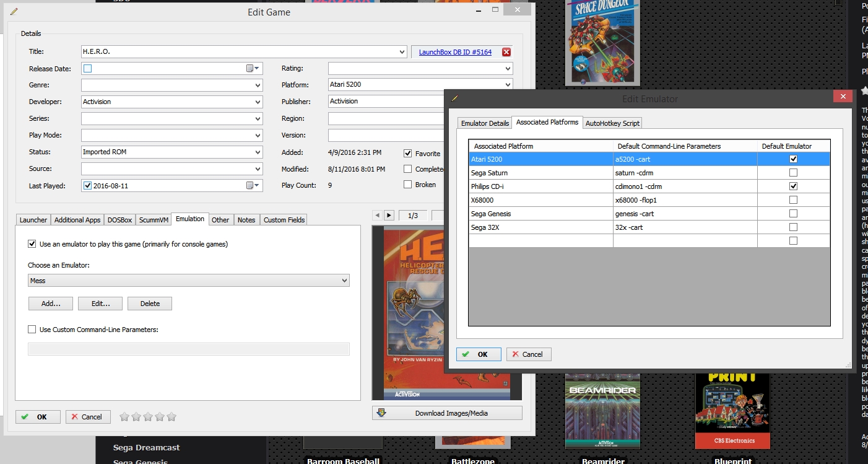Uncheck Last Played date checkbox
This screenshot has width=868, height=464.
pyautogui.click(x=87, y=185)
